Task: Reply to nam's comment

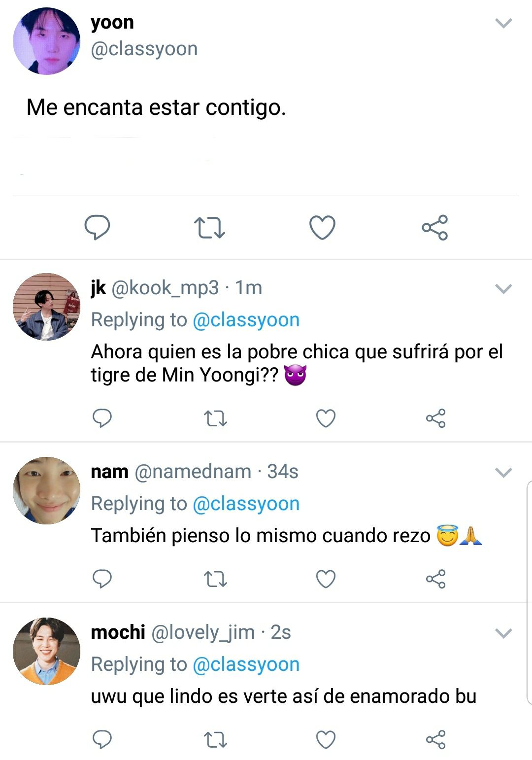Action: (x=102, y=579)
